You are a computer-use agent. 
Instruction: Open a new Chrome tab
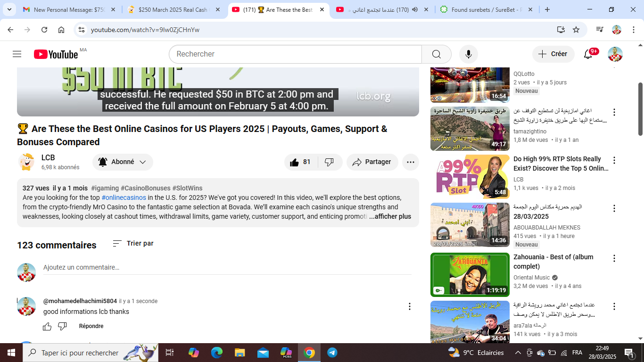(x=547, y=9)
